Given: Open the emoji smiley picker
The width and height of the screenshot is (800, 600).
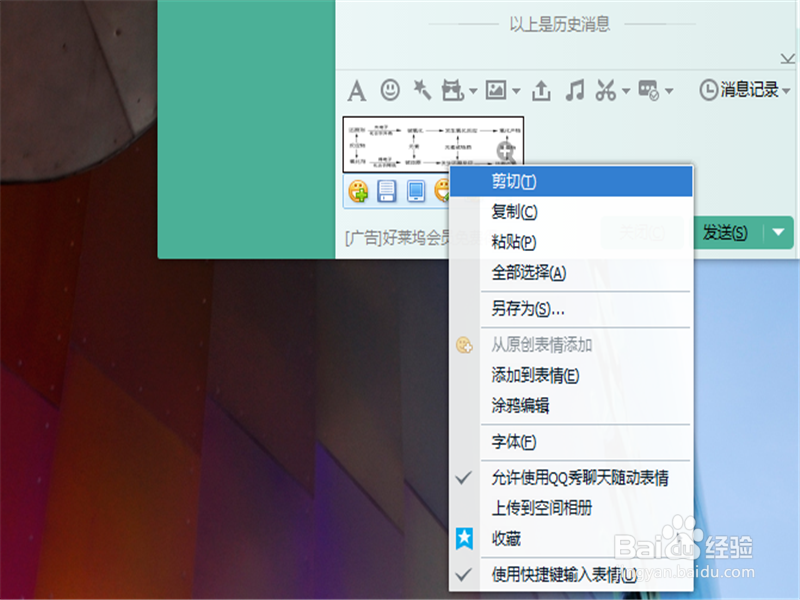Looking at the screenshot, I should [x=390, y=90].
